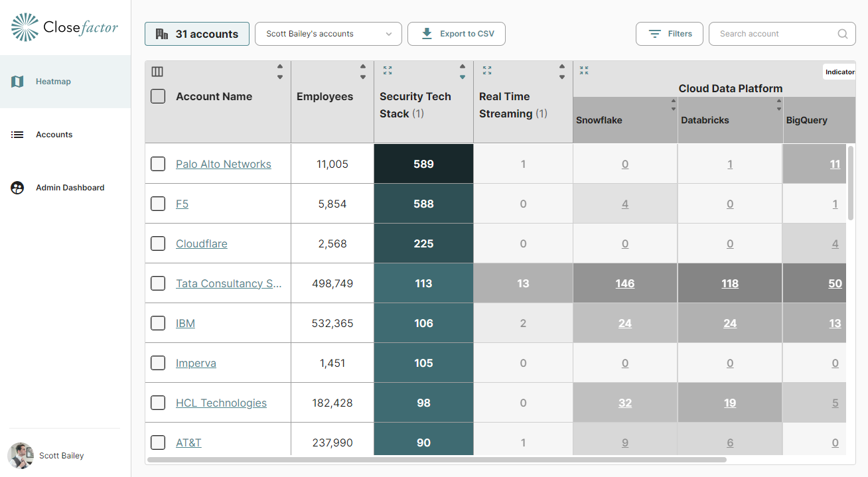Sort by Account Name arrows
This screenshot has width=868, height=477.
(x=280, y=72)
